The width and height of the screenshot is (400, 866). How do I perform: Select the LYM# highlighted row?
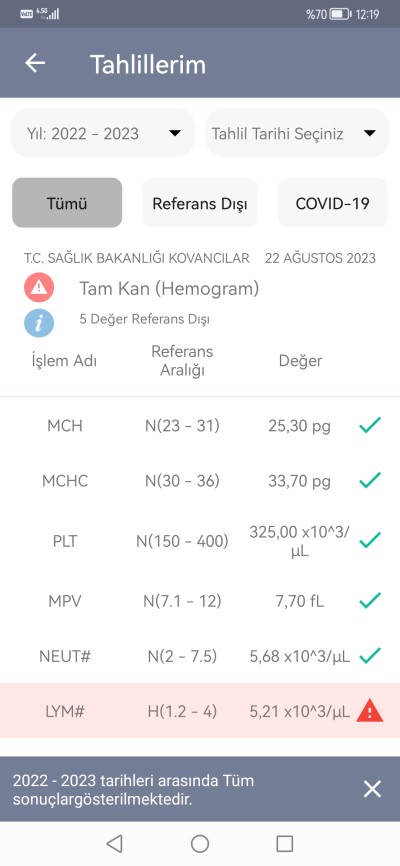click(x=200, y=710)
